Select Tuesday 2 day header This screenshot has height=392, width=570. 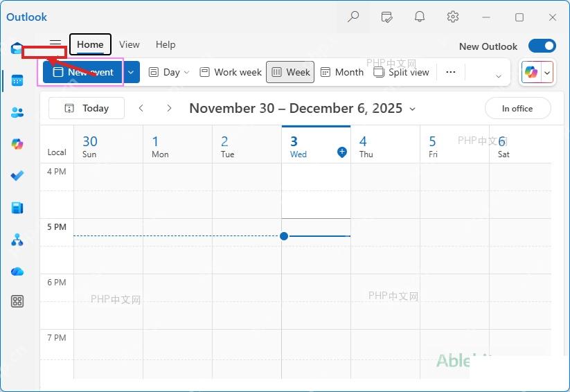pyautogui.click(x=247, y=145)
